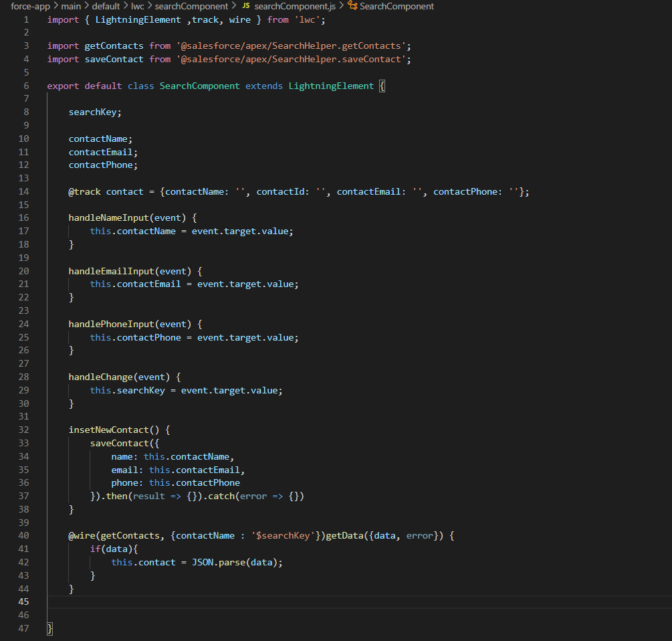Image resolution: width=672 pixels, height=641 pixels.
Task: Place cursor on empty line 45
Action: click(x=359, y=602)
